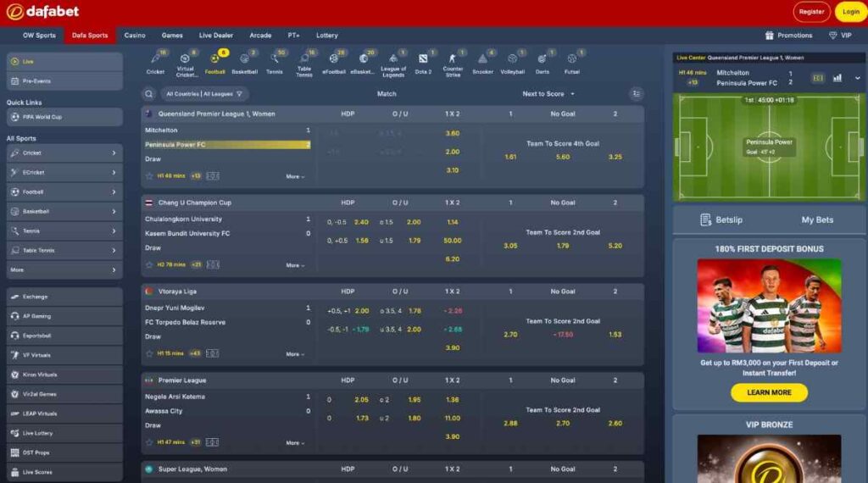Favorite the Mitchelton match with star
The image size is (868, 483).
point(149,176)
